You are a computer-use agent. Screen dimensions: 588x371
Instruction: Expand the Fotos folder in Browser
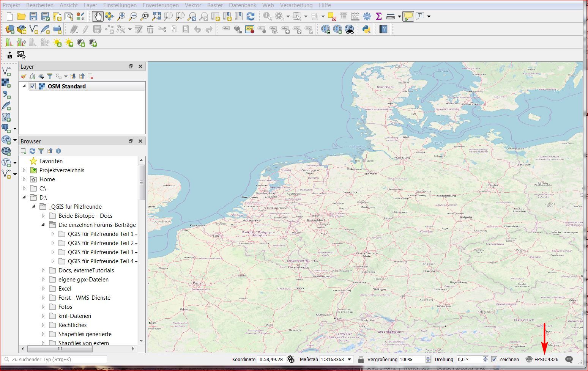(x=43, y=307)
